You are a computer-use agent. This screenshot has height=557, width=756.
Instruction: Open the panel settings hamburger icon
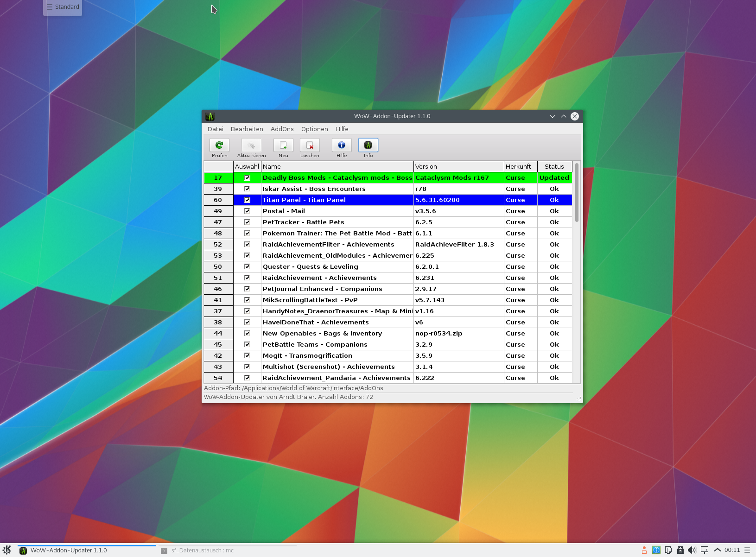point(747,550)
